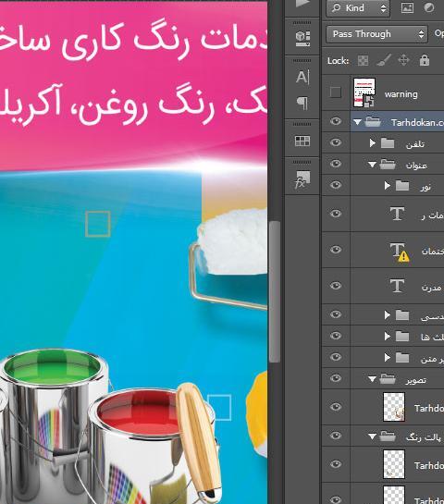The width and height of the screenshot is (444, 504).
Task: Click Tarhdo layer thumbnail in تصویر group
Action: point(394,407)
